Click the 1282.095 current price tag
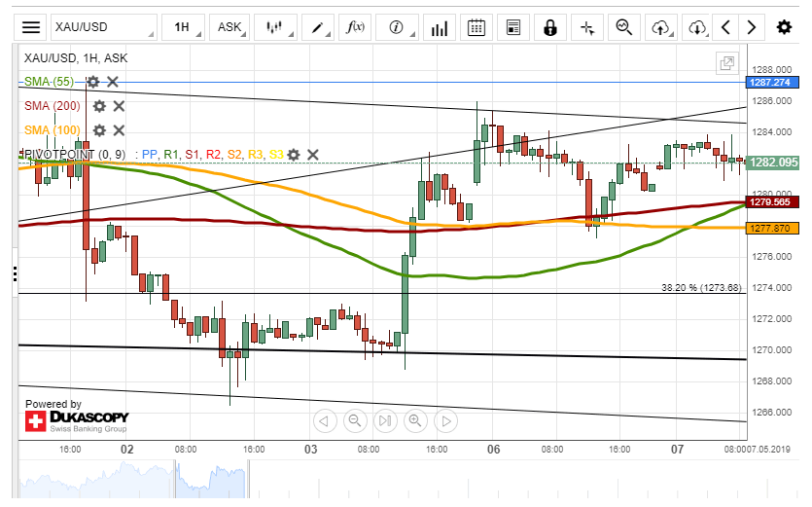The width and height of the screenshot is (812, 507). [773, 163]
